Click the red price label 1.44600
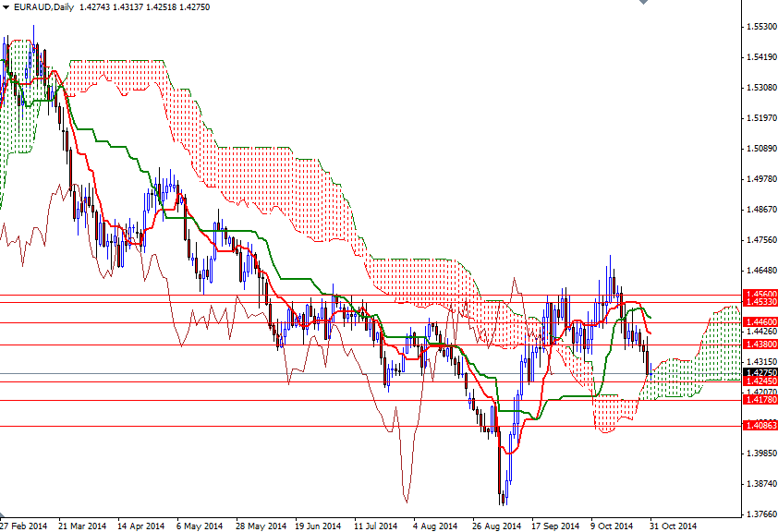 tap(760, 322)
